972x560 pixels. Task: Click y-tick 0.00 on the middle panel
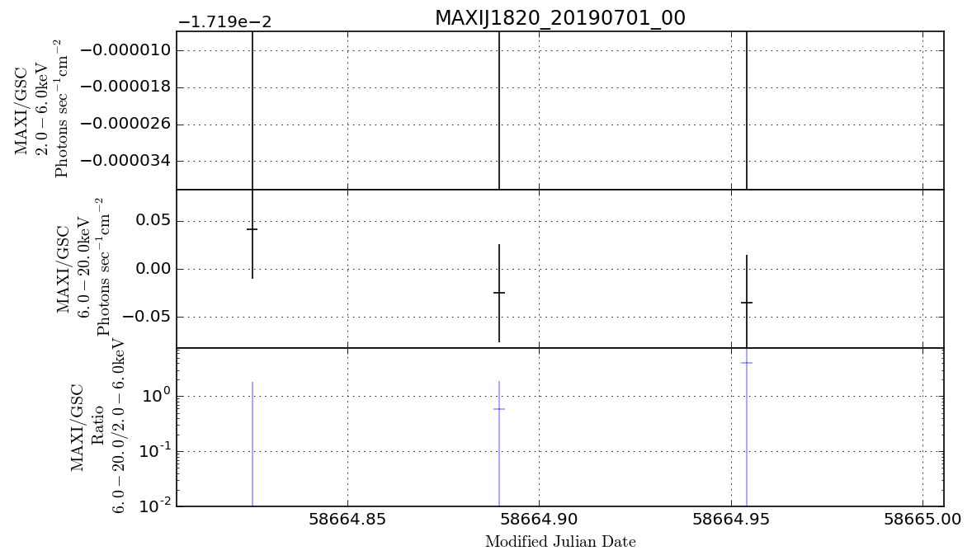(x=153, y=269)
